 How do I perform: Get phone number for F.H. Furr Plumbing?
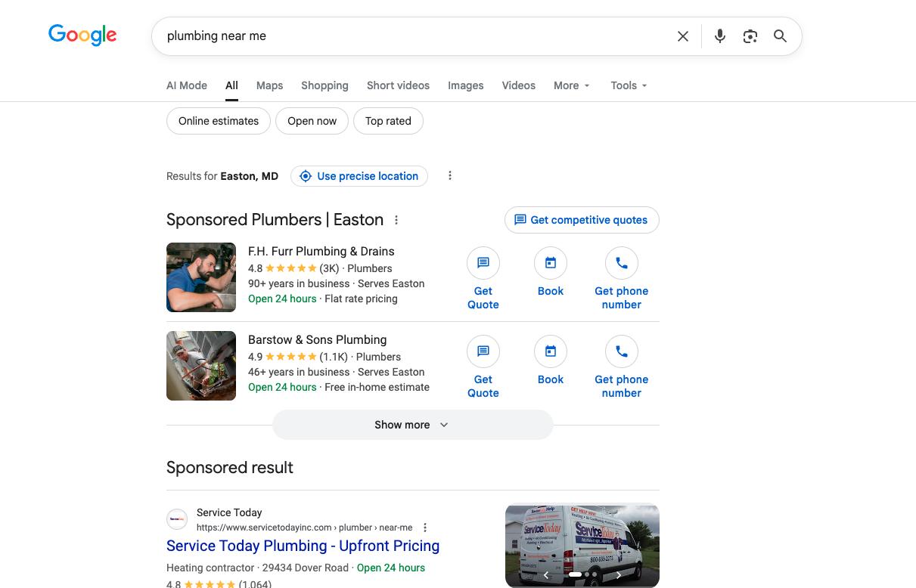click(621, 278)
